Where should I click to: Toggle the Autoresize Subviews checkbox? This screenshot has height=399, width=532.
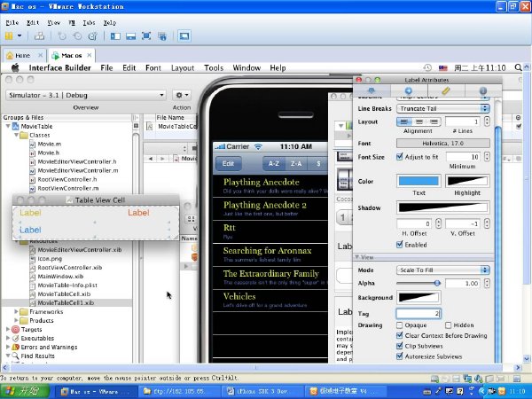pos(399,356)
